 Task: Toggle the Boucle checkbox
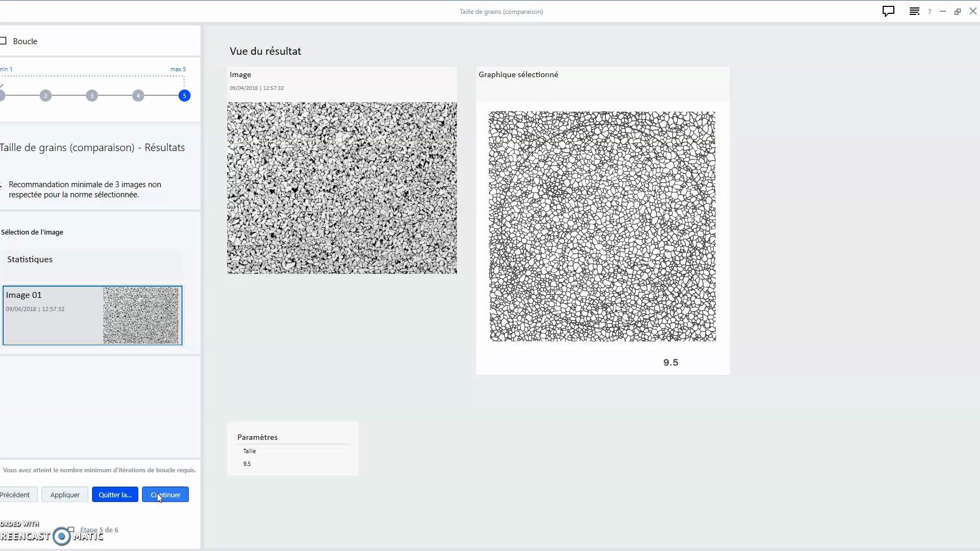coord(3,41)
